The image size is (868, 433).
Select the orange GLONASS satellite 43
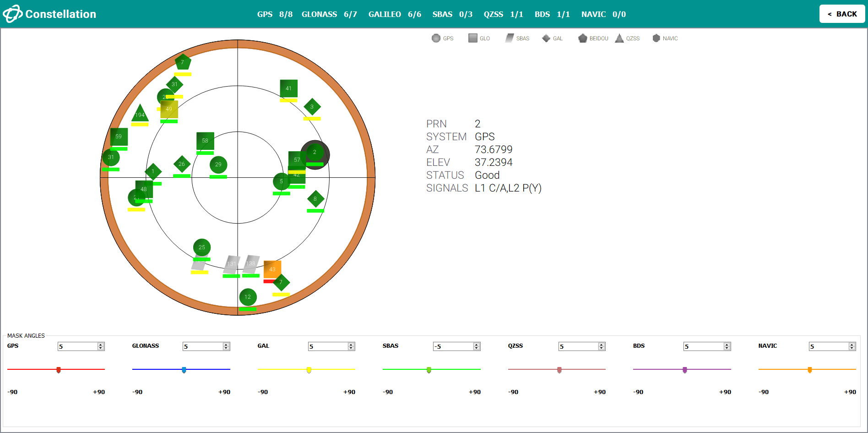(272, 269)
